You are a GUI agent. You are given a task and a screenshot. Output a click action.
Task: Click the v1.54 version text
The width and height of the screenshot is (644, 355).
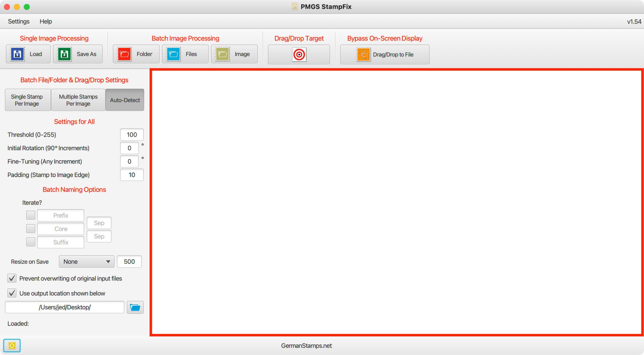click(x=634, y=22)
